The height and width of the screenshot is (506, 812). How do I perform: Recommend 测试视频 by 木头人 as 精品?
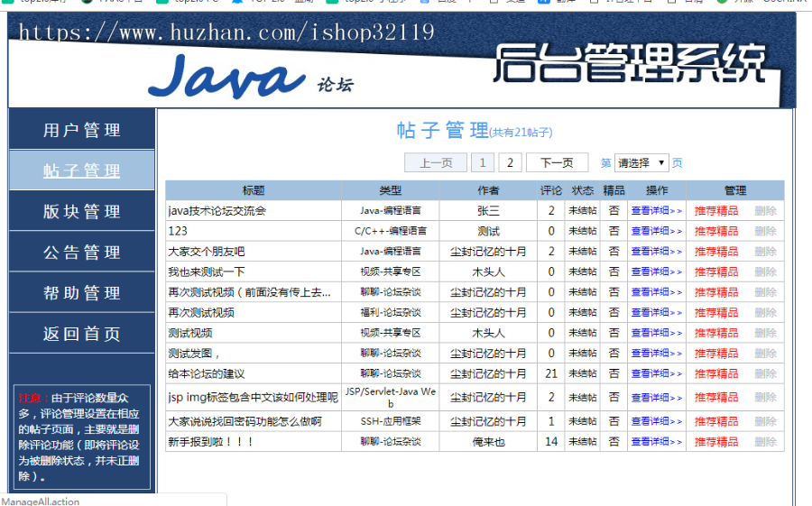716,333
